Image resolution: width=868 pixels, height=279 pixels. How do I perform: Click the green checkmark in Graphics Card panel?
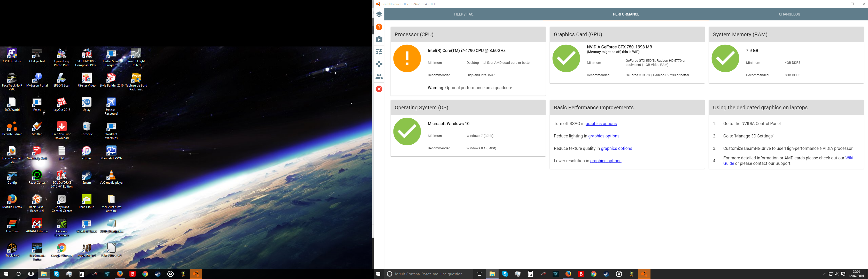566,58
